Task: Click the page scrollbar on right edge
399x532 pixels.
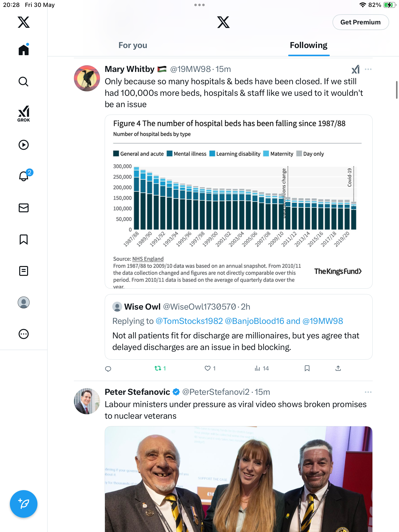Action: (397, 90)
